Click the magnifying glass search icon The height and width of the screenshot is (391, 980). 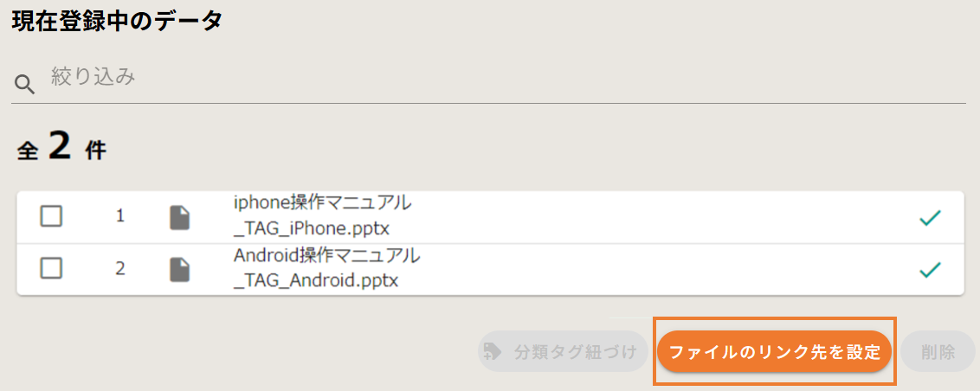25,84
